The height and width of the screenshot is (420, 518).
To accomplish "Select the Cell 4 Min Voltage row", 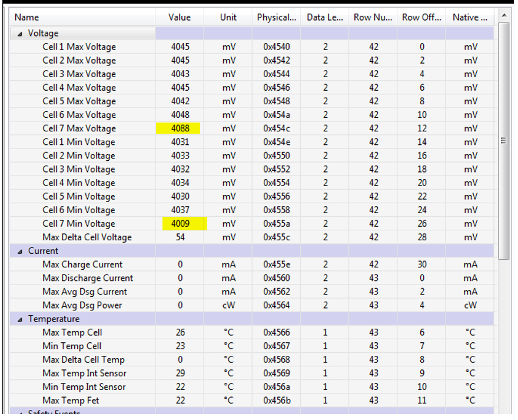I will tap(252, 183).
